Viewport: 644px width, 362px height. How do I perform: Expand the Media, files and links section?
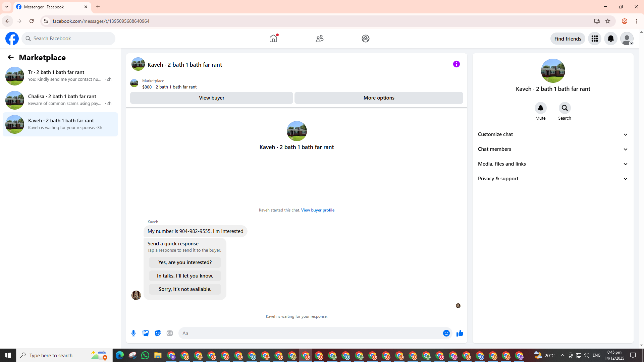tap(552, 164)
